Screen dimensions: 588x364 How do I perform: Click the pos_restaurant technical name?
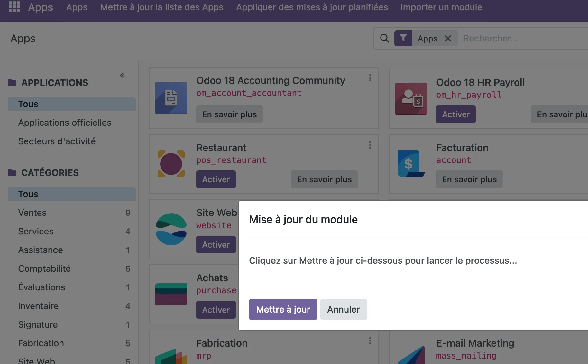231,160
